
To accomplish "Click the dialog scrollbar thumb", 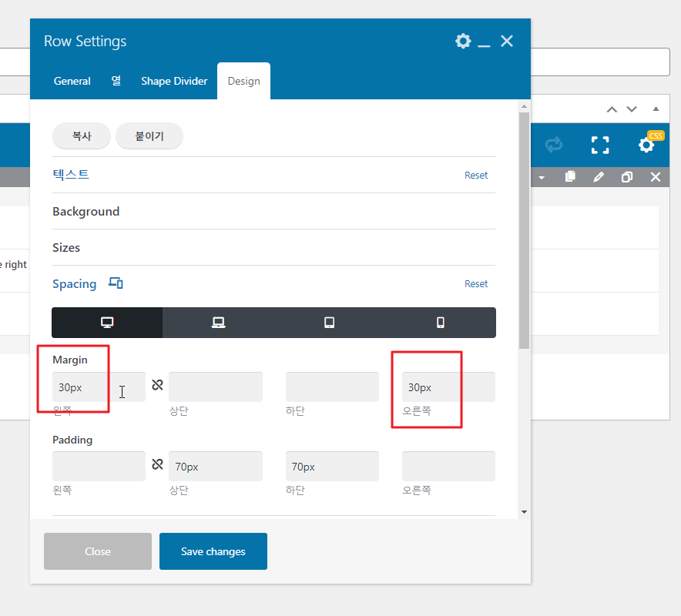I will click(x=524, y=230).
